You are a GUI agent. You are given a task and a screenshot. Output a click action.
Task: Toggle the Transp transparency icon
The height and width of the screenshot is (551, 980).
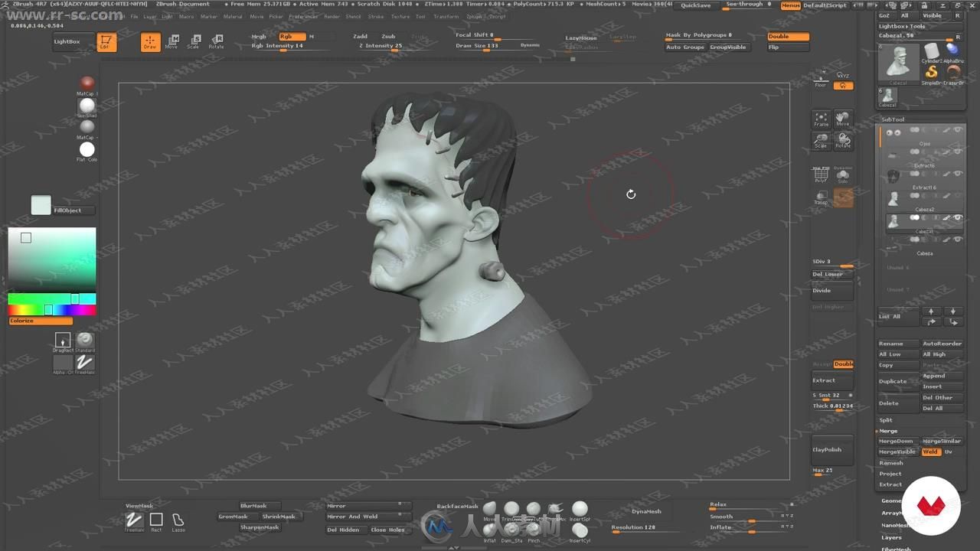tap(821, 197)
